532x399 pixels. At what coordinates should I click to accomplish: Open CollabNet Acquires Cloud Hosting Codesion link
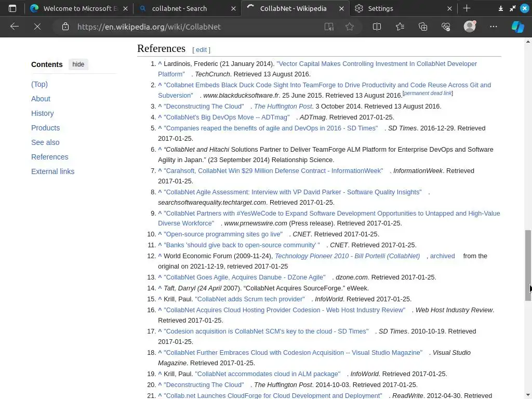(x=284, y=310)
